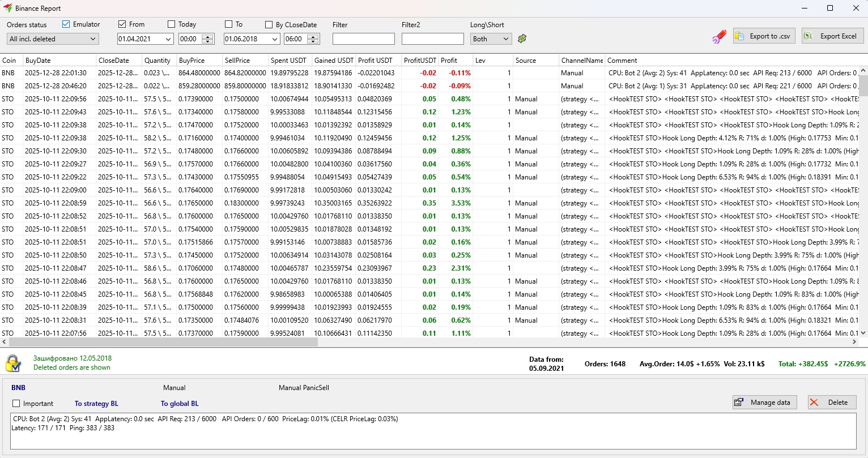
Task: Disable the Emulator checkbox
Action: click(66, 24)
